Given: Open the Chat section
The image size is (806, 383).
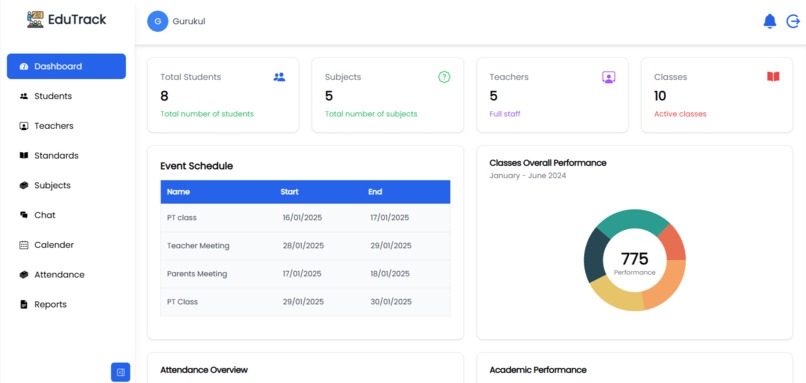Looking at the screenshot, I should coord(66,215).
